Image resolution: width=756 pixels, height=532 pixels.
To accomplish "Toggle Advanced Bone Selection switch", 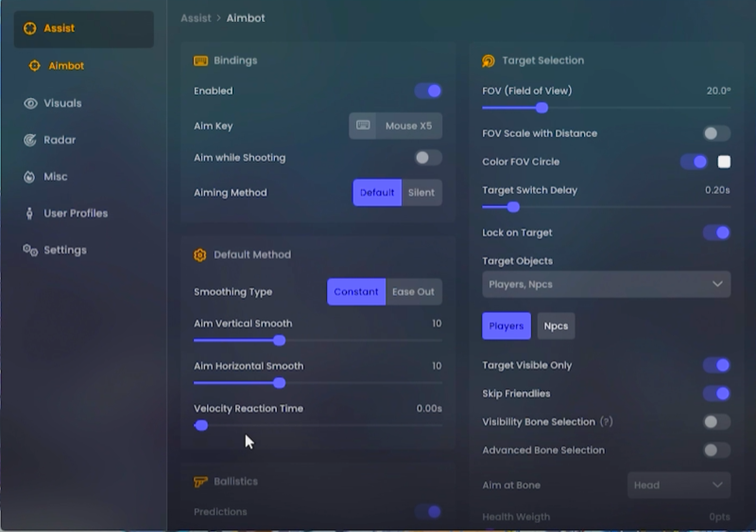I will pyautogui.click(x=716, y=450).
